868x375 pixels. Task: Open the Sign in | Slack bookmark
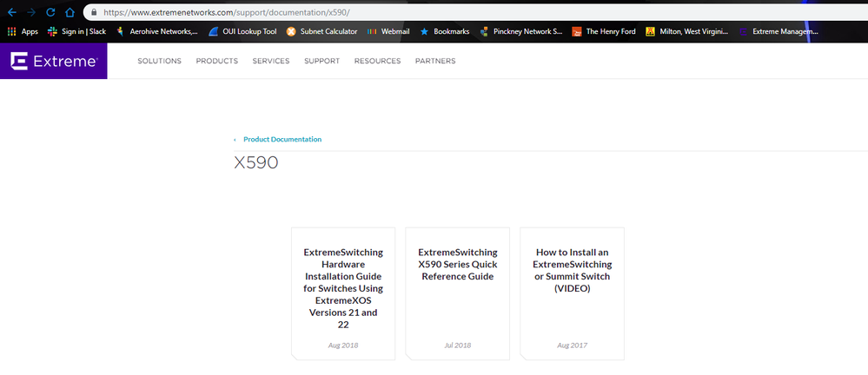click(x=77, y=31)
